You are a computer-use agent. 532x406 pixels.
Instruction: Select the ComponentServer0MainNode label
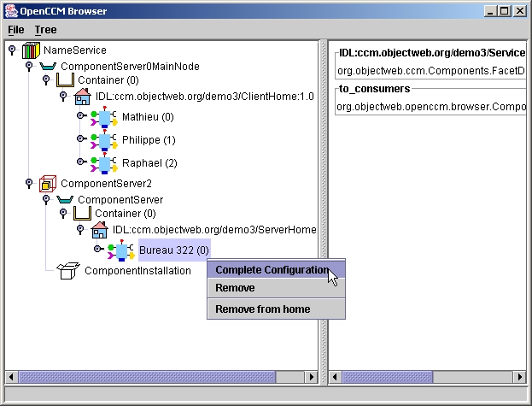[x=130, y=66]
